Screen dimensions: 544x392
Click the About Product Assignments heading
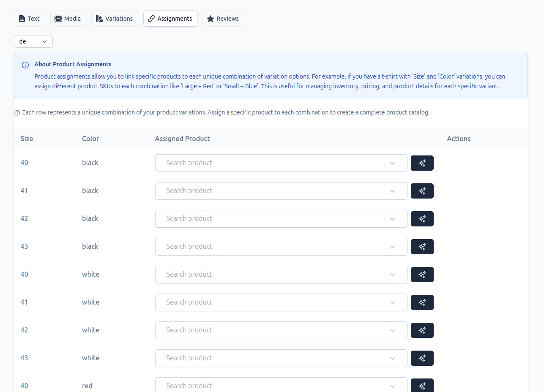click(73, 64)
